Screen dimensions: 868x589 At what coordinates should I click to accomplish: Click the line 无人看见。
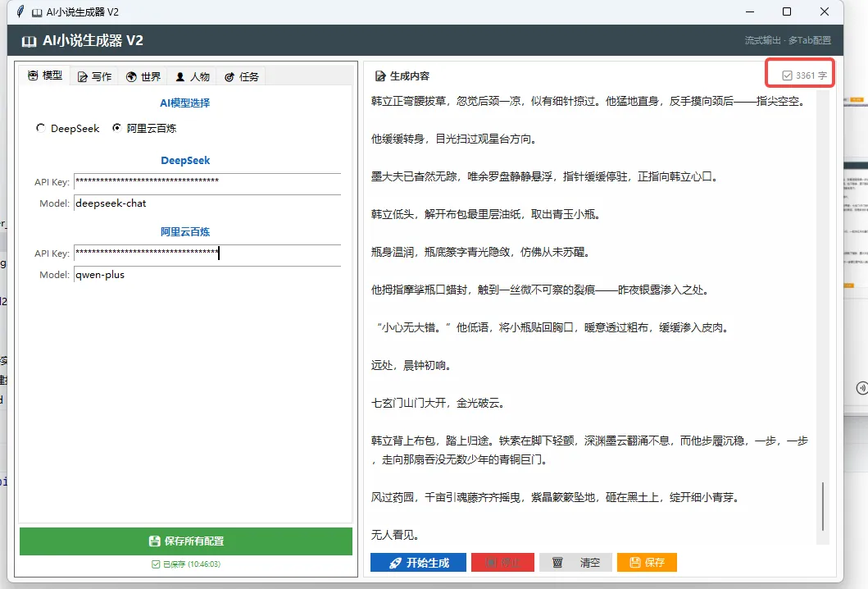click(x=395, y=535)
